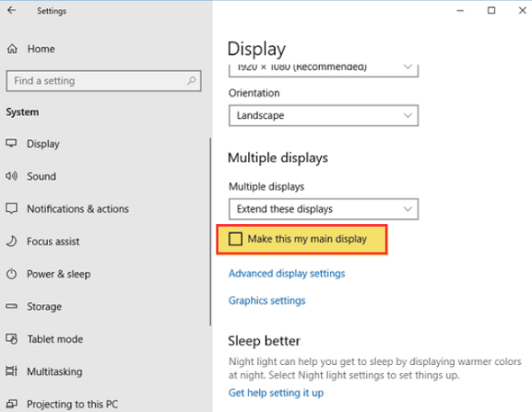532x412 pixels.
Task: Click the Notifications speech bubble icon
Action: (x=12, y=208)
